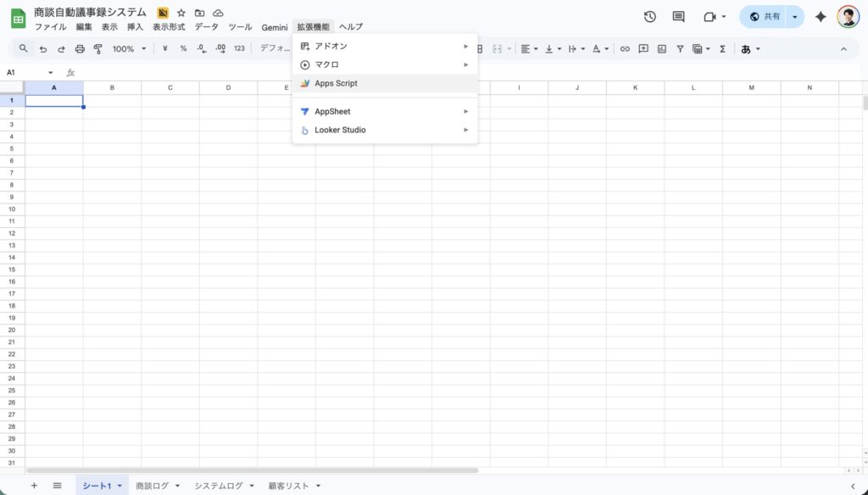Click the insert link icon

625,49
